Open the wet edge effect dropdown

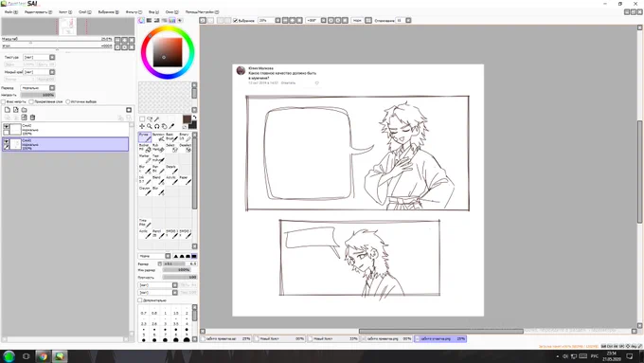tap(39, 72)
